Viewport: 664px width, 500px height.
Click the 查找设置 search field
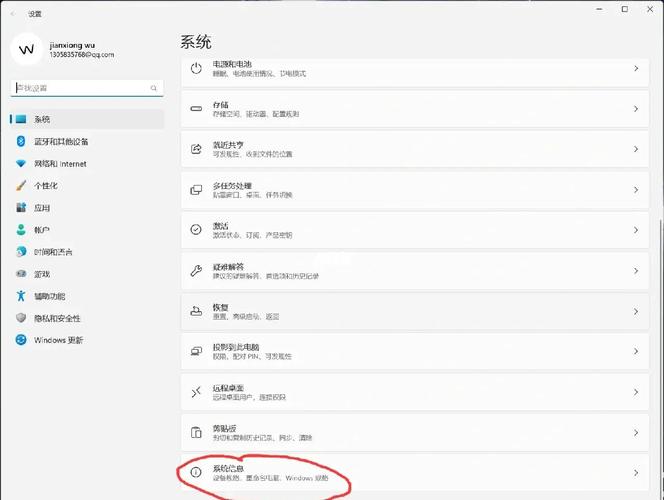pos(87,88)
